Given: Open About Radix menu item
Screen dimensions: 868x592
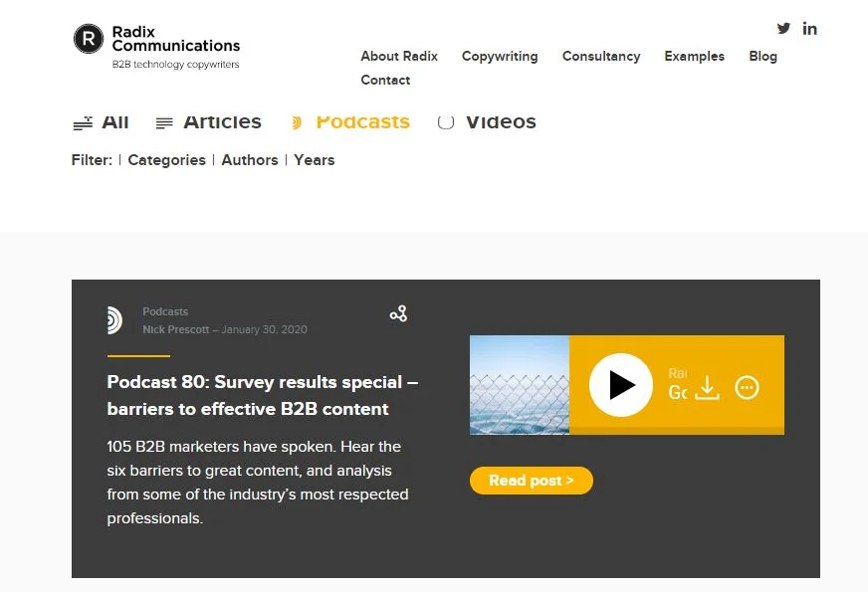Looking at the screenshot, I should pos(399,56).
